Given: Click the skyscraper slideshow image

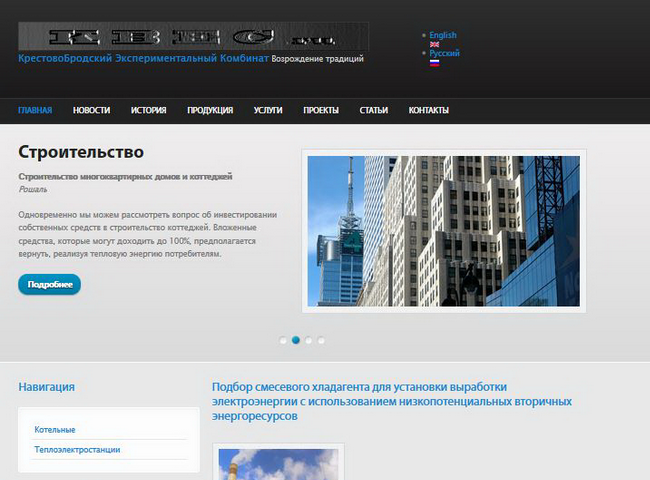Looking at the screenshot, I should pyautogui.click(x=444, y=231).
